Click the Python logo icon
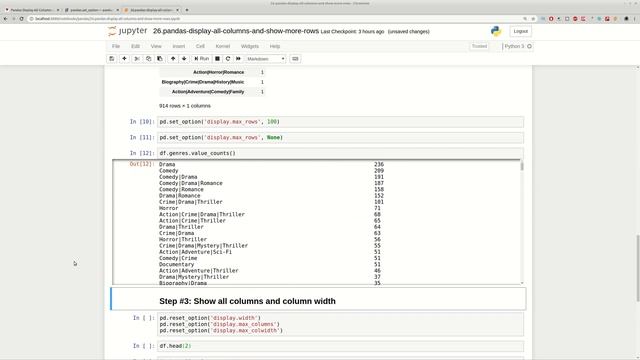This screenshot has width=640, height=360. point(496,31)
